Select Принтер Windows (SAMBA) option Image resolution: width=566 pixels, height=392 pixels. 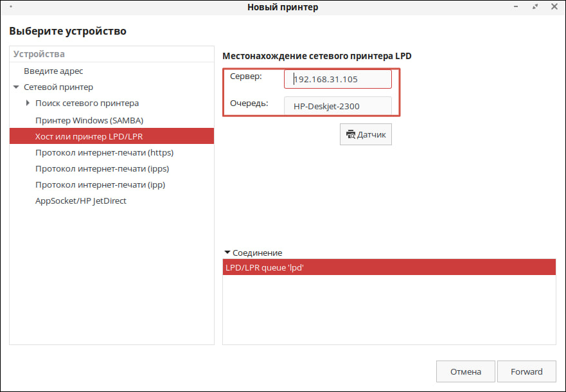[x=89, y=120]
